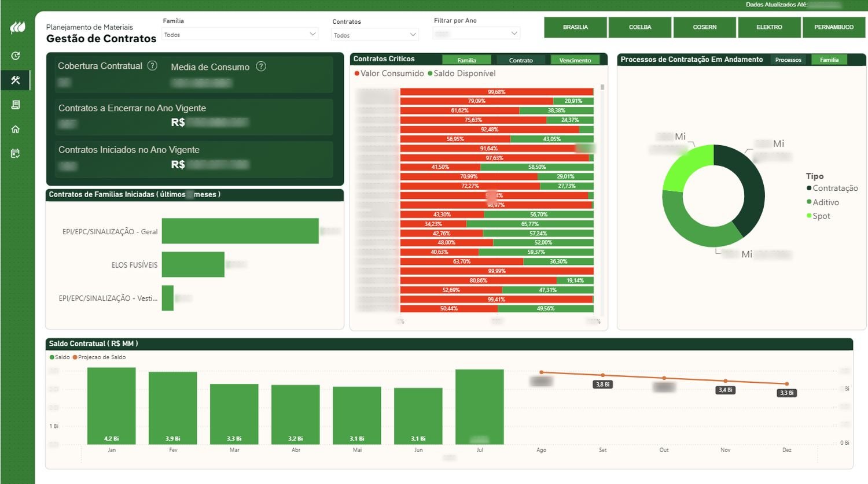Open the calendar check icon in the sidebar
This screenshot has height=484, width=868.
point(16,153)
